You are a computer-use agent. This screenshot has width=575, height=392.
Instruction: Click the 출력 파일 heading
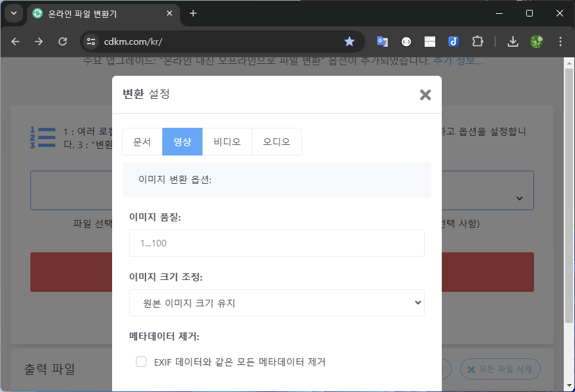[49, 369]
